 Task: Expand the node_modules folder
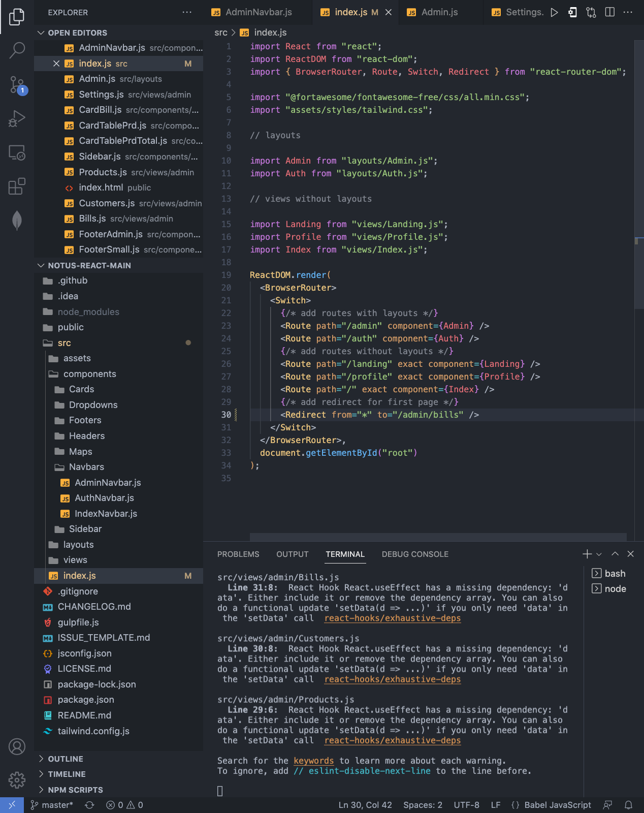pyautogui.click(x=118, y=312)
